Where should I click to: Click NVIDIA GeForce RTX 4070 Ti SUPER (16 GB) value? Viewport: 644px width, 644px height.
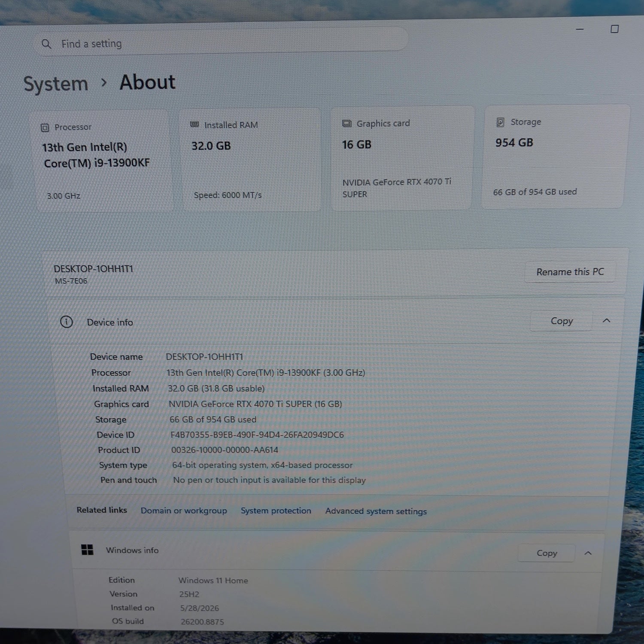[255, 404]
